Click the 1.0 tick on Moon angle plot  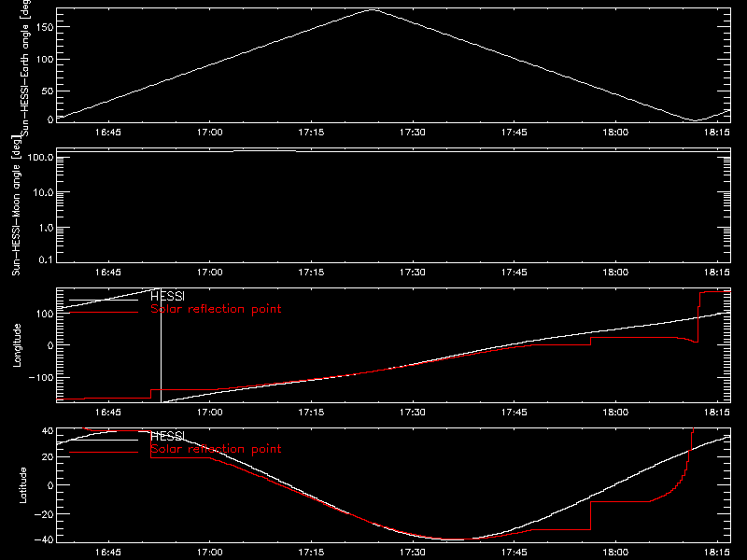(46, 228)
